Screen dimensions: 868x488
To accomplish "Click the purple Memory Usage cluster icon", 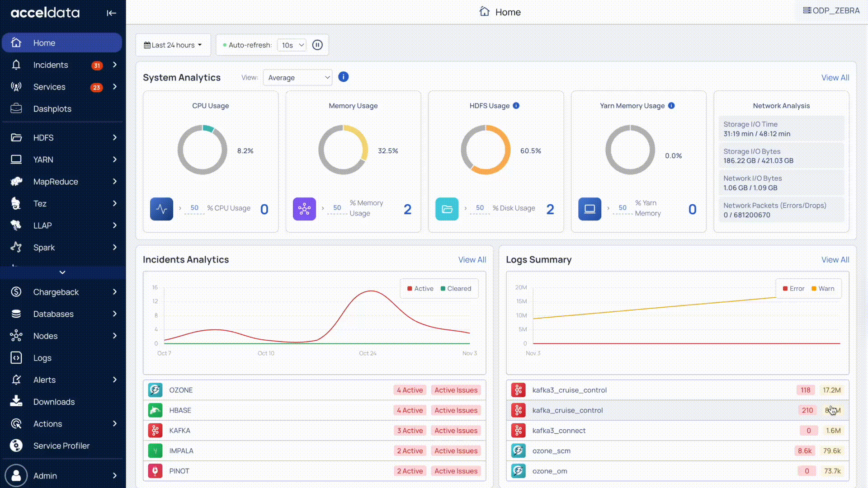I will (x=304, y=209).
